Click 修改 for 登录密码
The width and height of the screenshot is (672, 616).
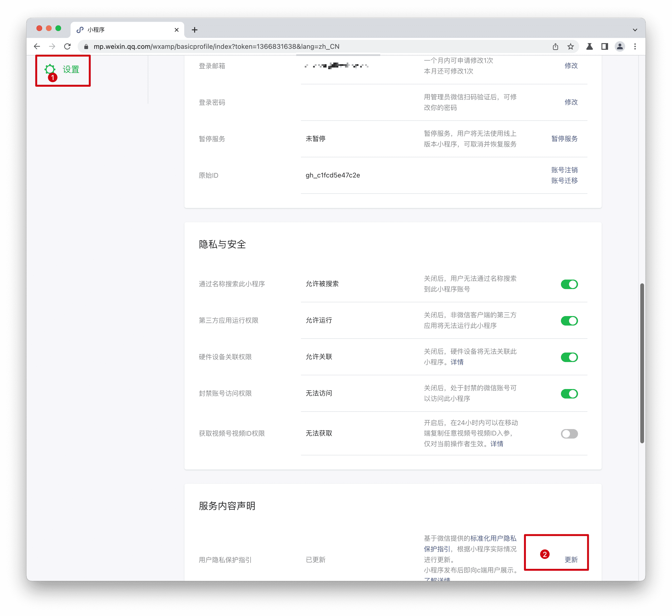point(571,102)
